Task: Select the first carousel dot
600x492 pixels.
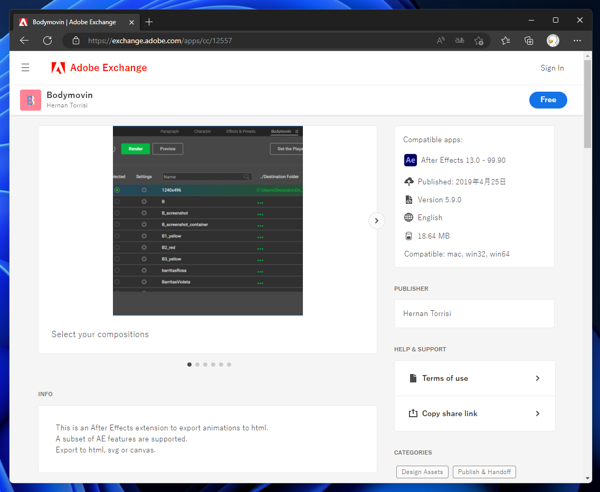Action: [x=189, y=365]
